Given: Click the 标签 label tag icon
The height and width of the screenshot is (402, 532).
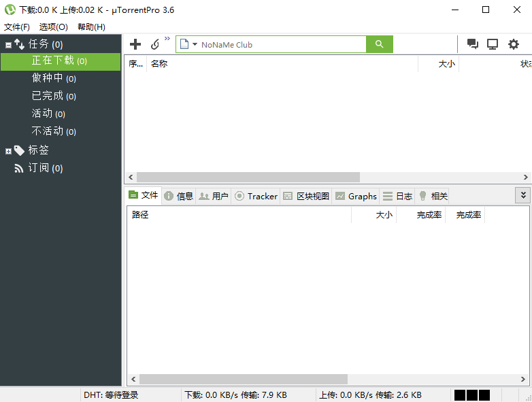Looking at the screenshot, I should click(19, 150).
